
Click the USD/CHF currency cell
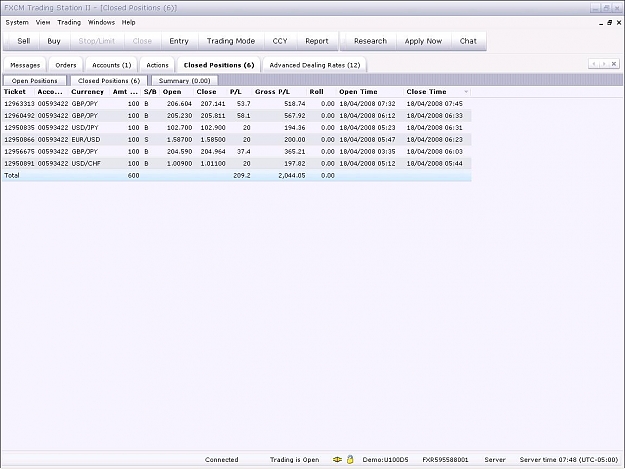pyautogui.click(x=86, y=163)
